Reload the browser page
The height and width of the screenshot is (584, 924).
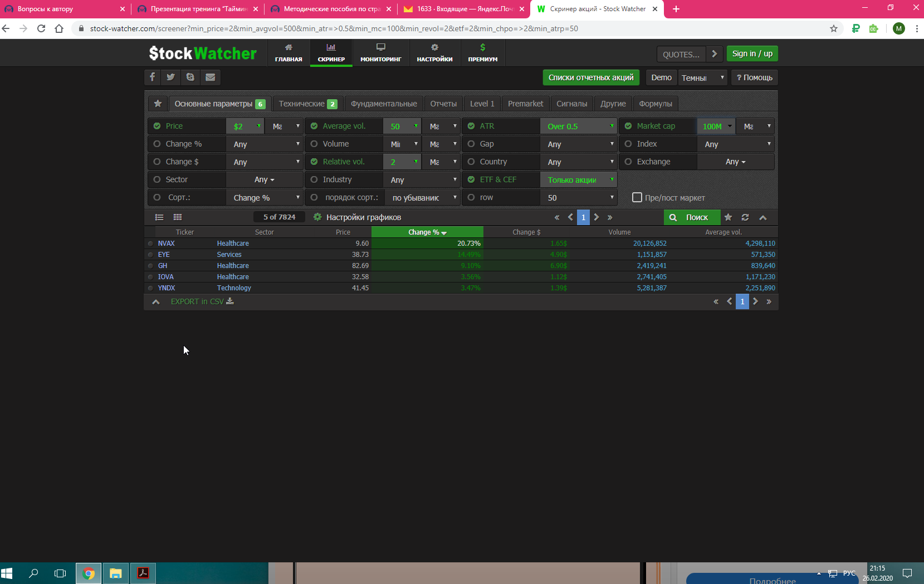point(41,28)
